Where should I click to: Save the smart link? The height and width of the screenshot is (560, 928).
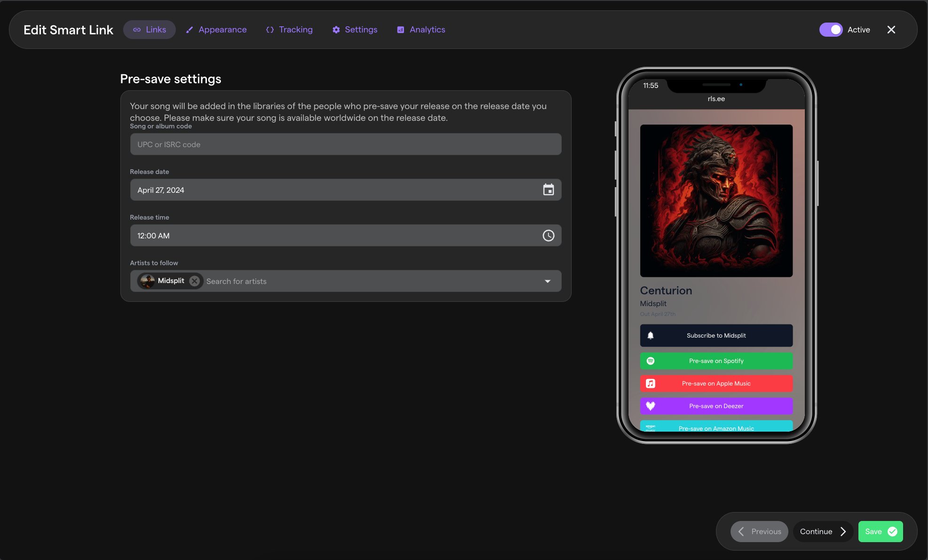(x=881, y=532)
